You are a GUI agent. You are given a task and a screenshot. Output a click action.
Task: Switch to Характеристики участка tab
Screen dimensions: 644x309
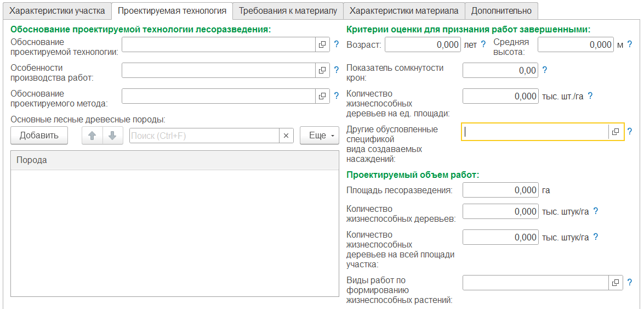pos(57,10)
